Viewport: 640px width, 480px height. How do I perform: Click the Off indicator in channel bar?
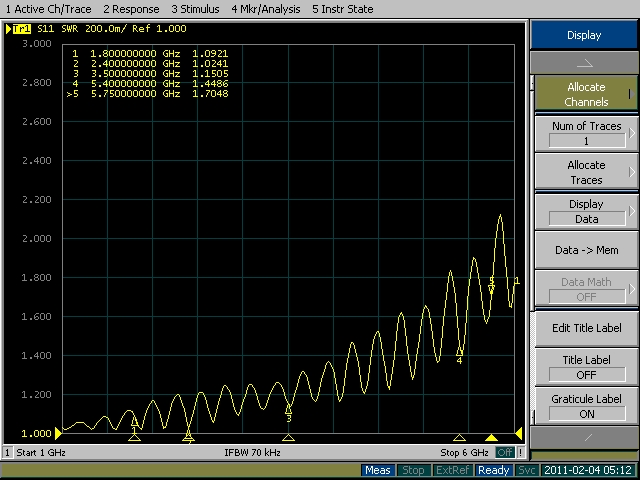click(x=505, y=453)
